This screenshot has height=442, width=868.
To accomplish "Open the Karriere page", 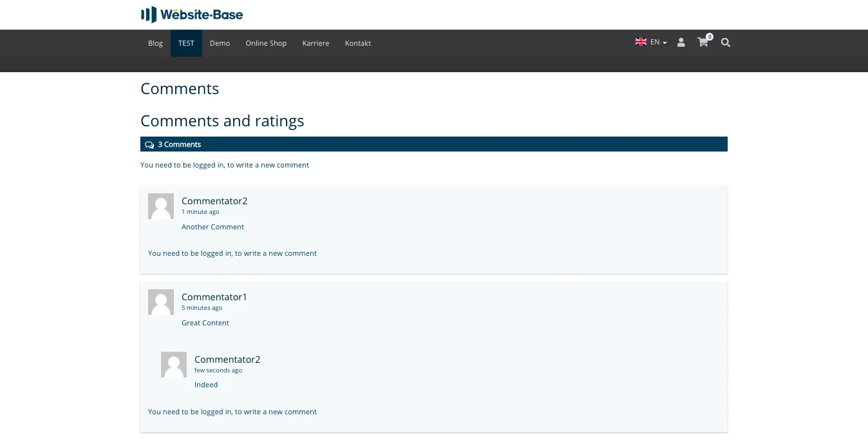I will (x=316, y=43).
